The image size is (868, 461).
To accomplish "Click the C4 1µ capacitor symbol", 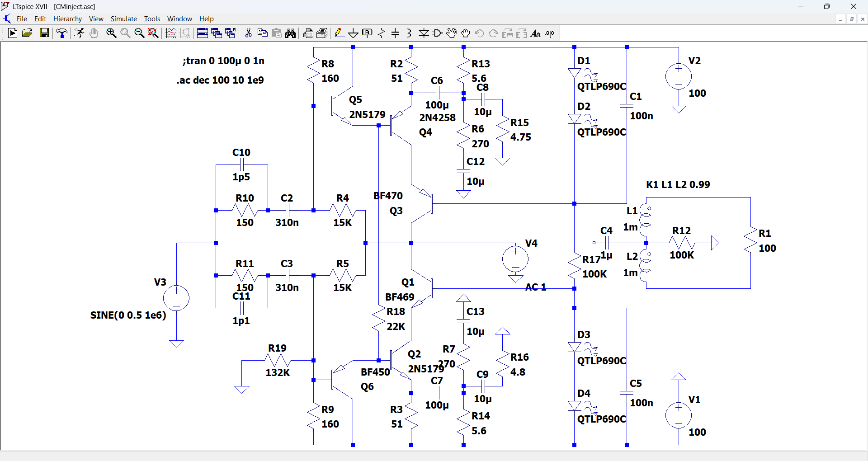I will point(607,243).
